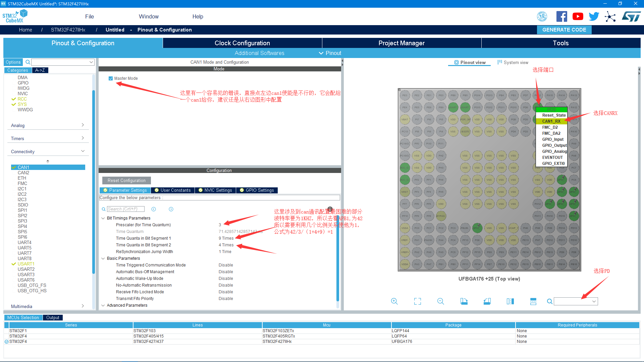Fit the chip to the view
644x362 pixels.
[418, 301]
